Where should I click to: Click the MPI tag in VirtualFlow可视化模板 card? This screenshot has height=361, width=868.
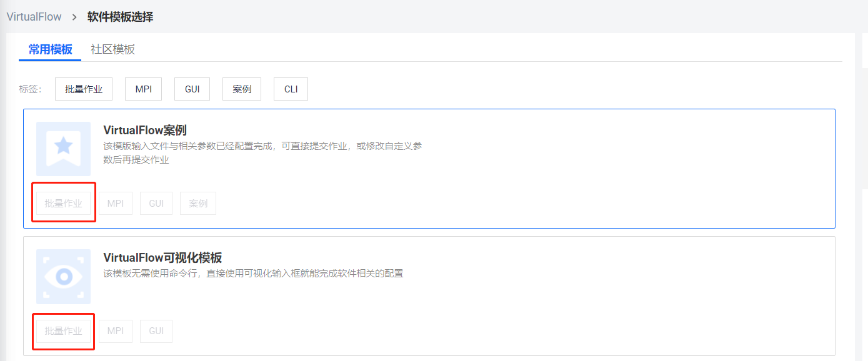pos(116,331)
